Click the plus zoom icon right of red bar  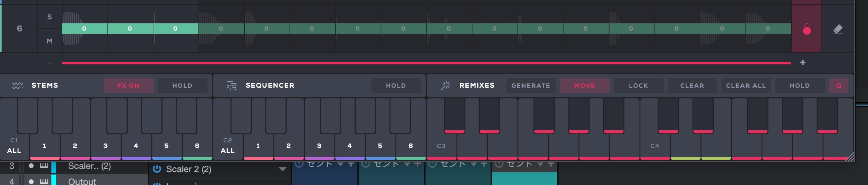[803, 63]
